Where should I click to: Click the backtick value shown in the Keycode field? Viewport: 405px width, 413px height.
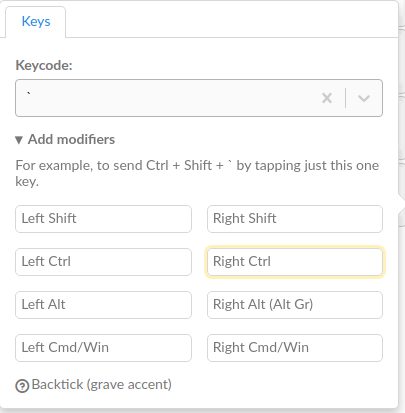click(x=29, y=94)
